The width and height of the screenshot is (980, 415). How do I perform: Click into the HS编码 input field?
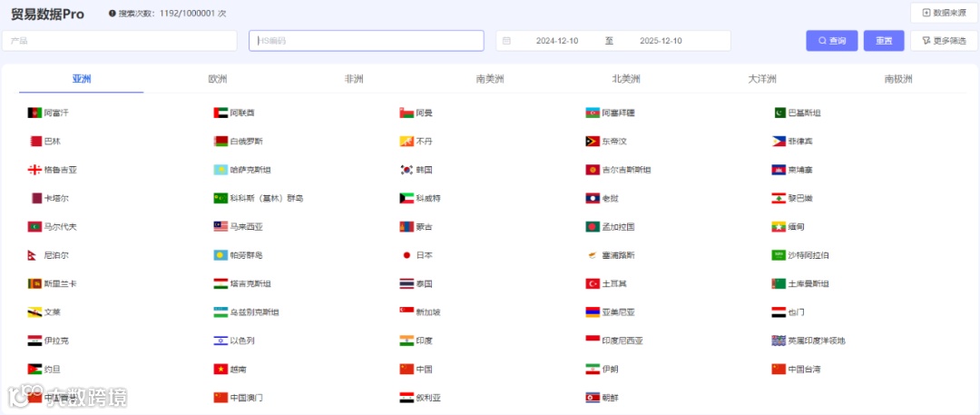(367, 41)
